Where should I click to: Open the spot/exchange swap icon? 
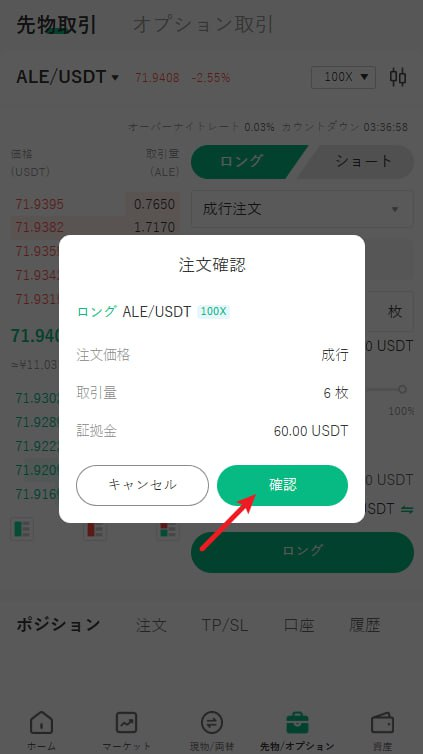212,723
